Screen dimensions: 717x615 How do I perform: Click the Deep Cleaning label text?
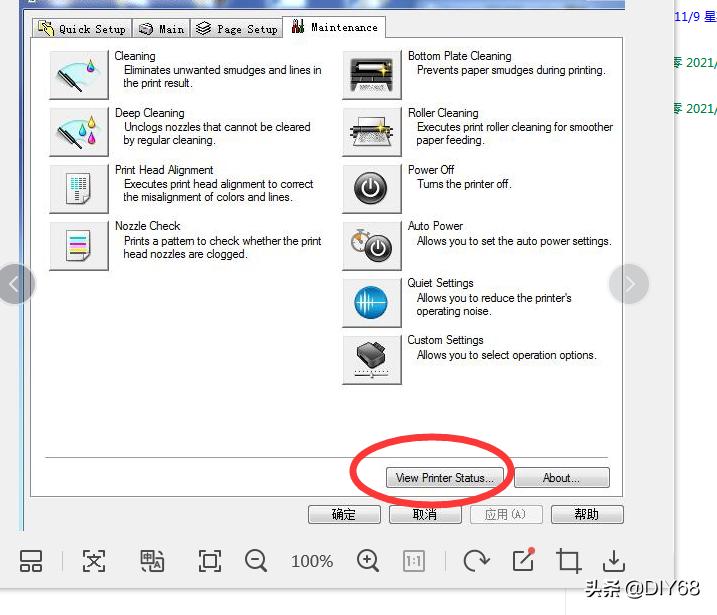pyautogui.click(x=150, y=113)
